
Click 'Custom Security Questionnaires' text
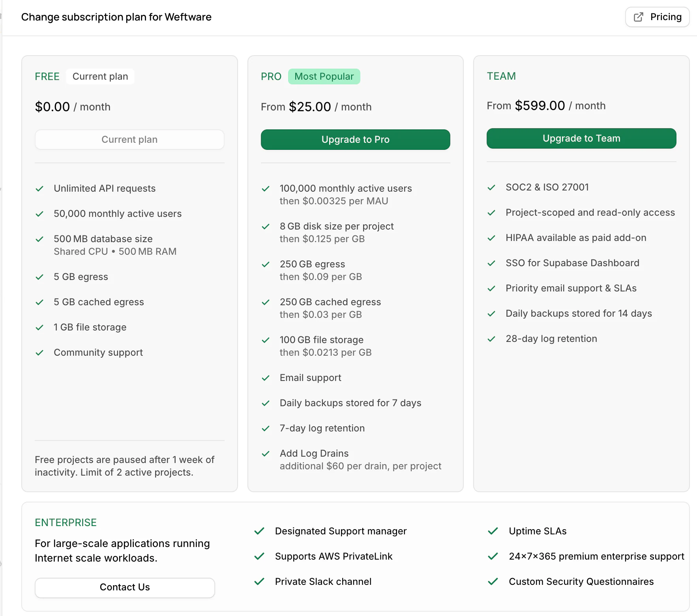581,582
